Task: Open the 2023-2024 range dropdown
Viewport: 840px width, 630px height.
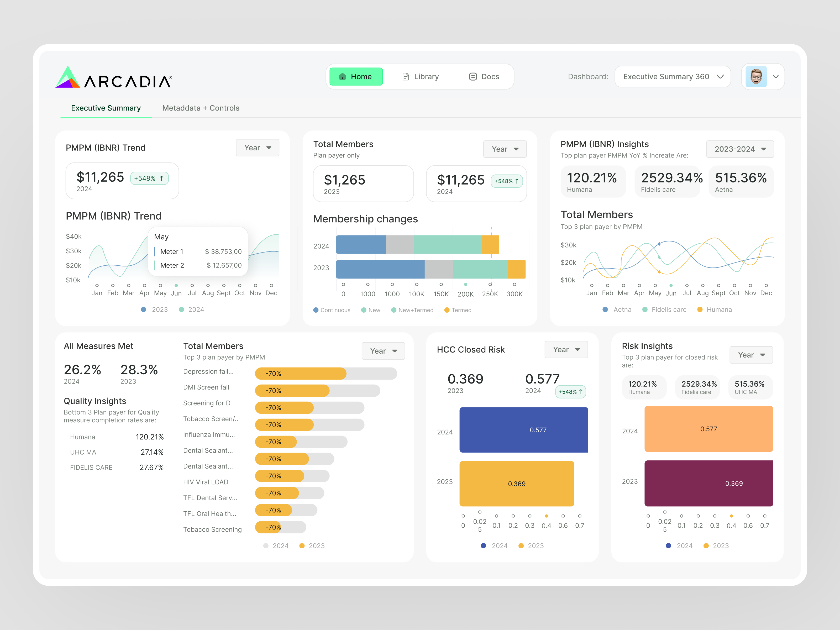Action: [x=740, y=149]
